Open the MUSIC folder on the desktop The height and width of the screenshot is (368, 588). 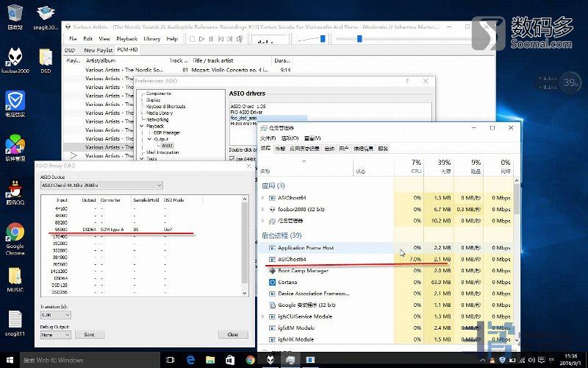[15, 278]
